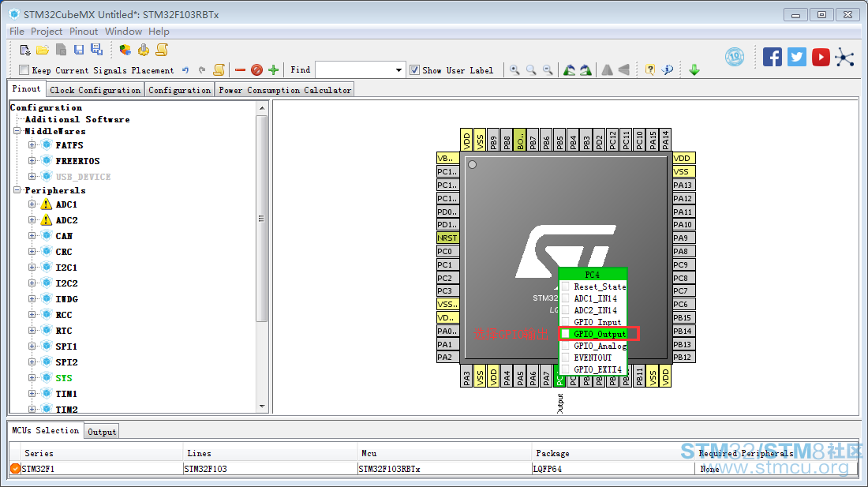868x487 pixels.
Task: Select GPIO_Analog for pin PC4
Action: (593, 346)
